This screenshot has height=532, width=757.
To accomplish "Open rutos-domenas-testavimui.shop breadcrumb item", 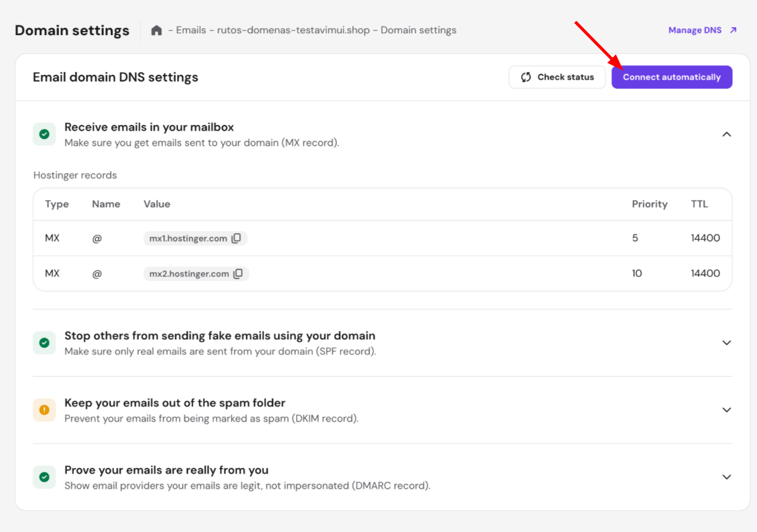I will click(293, 30).
